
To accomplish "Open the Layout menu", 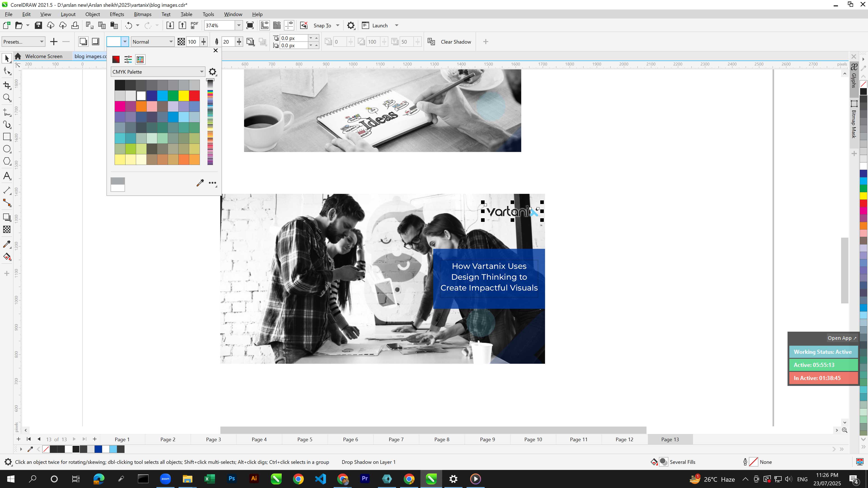I will click(x=68, y=14).
